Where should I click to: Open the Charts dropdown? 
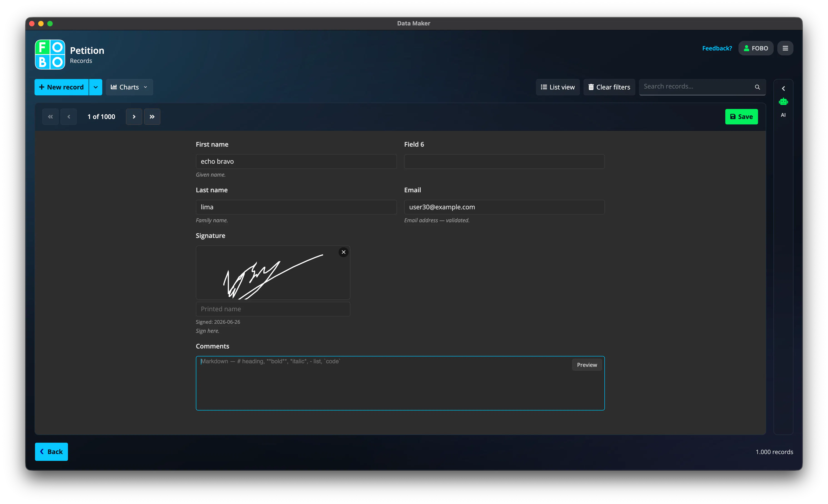tap(129, 87)
